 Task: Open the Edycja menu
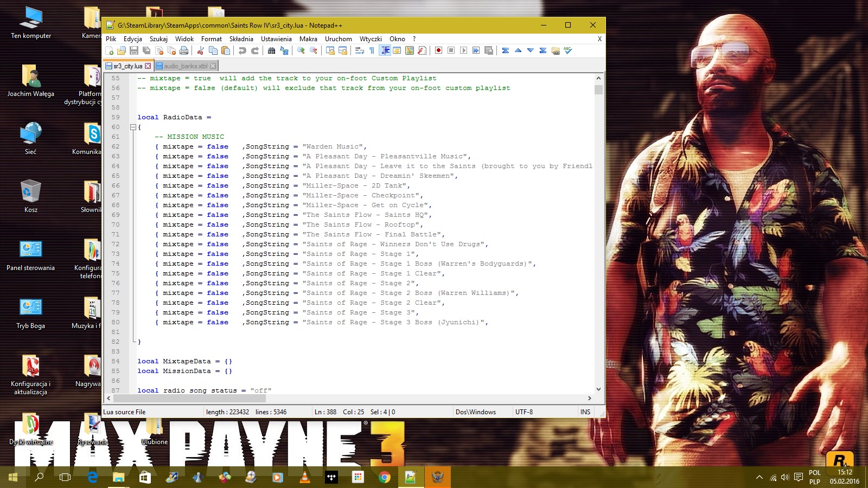click(x=133, y=39)
